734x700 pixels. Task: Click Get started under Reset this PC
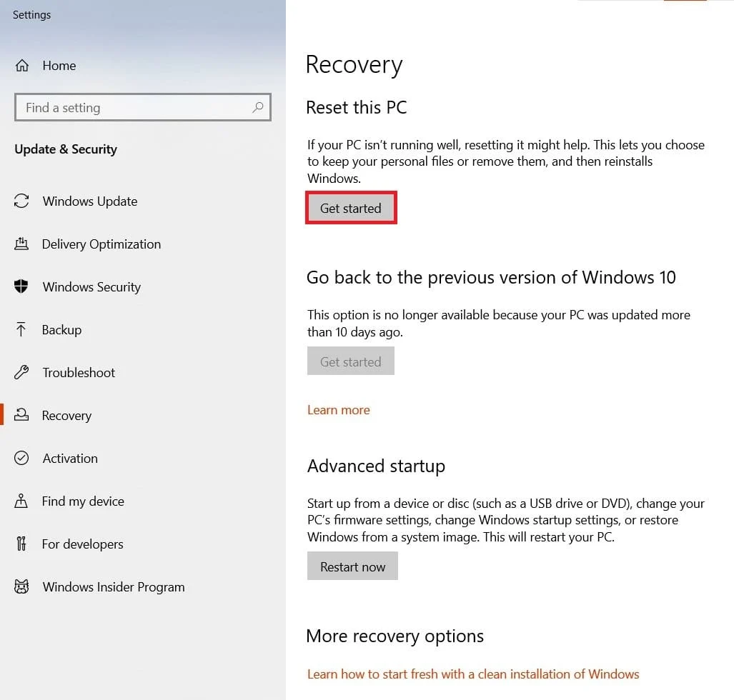pos(351,209)
